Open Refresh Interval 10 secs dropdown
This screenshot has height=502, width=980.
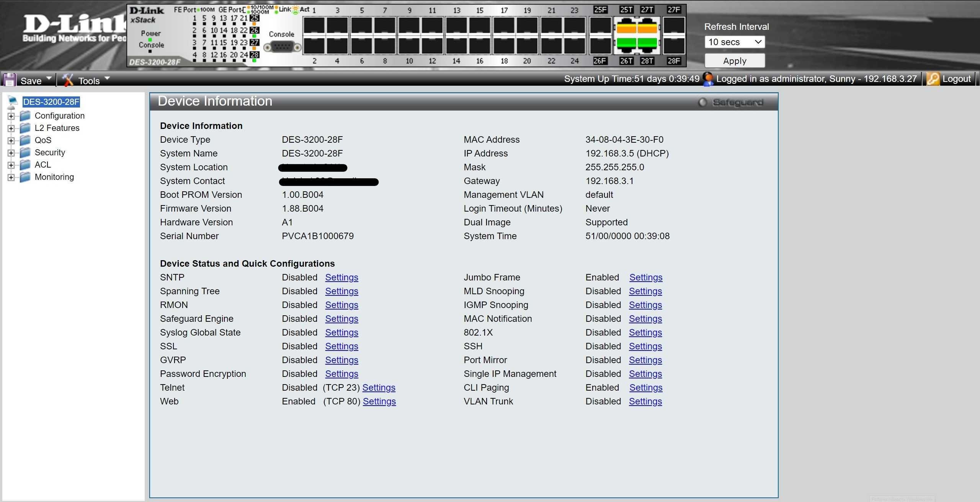click(734, 42)
